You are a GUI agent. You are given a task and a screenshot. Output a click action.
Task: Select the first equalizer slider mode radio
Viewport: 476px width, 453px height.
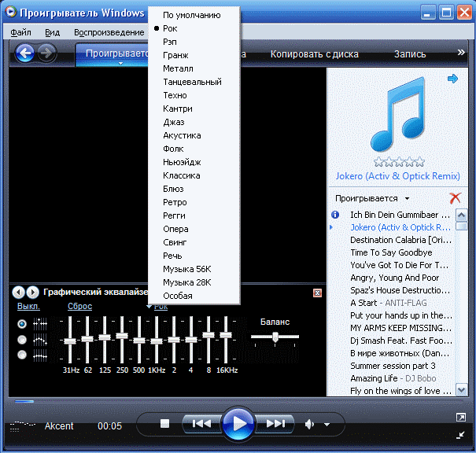tap(22, 323)
